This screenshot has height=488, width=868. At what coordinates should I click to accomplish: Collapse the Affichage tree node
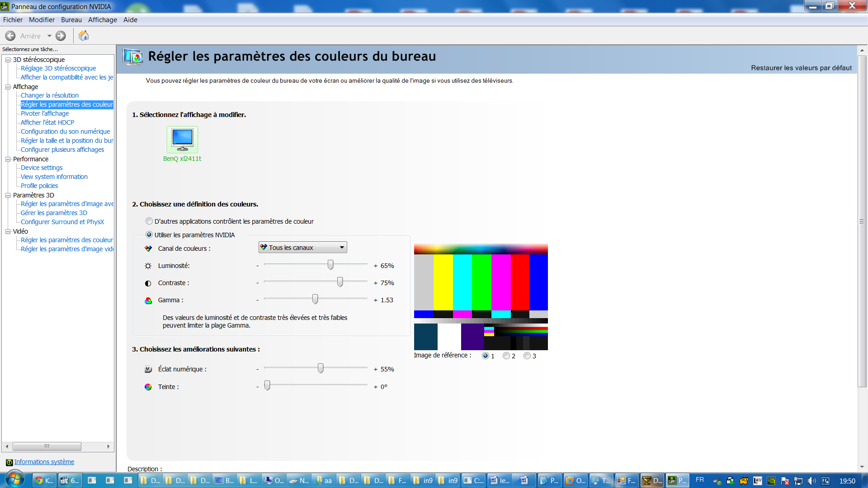point(8,87)
